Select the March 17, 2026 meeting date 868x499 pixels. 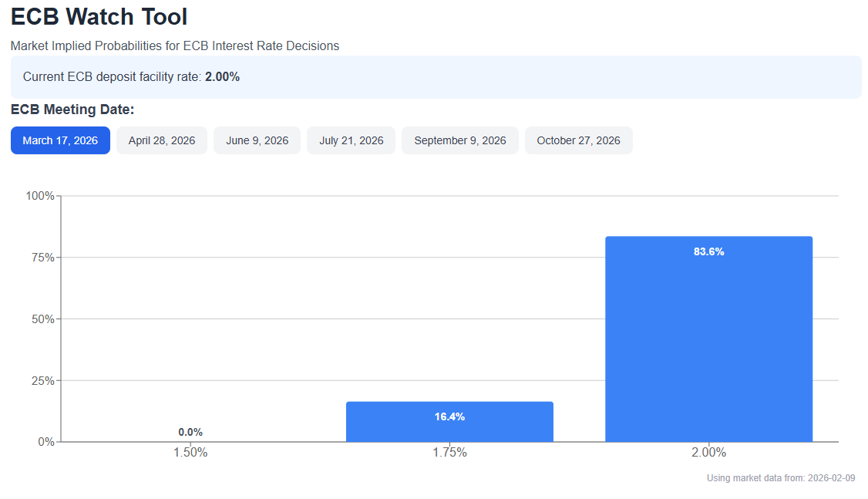pyautogui.click(x=60, y=140)
